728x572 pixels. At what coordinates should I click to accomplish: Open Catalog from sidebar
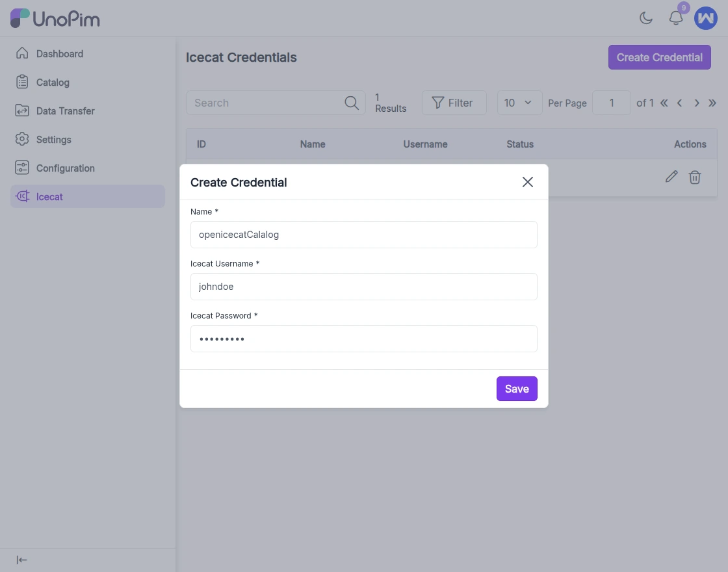(87, 82)
